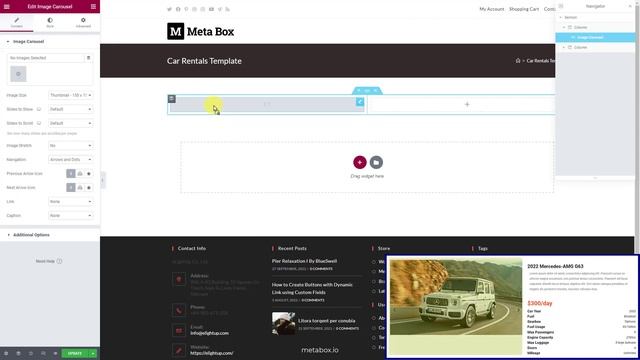Click the green UPDATE button

pyautogui.click(x=75, y=353)
